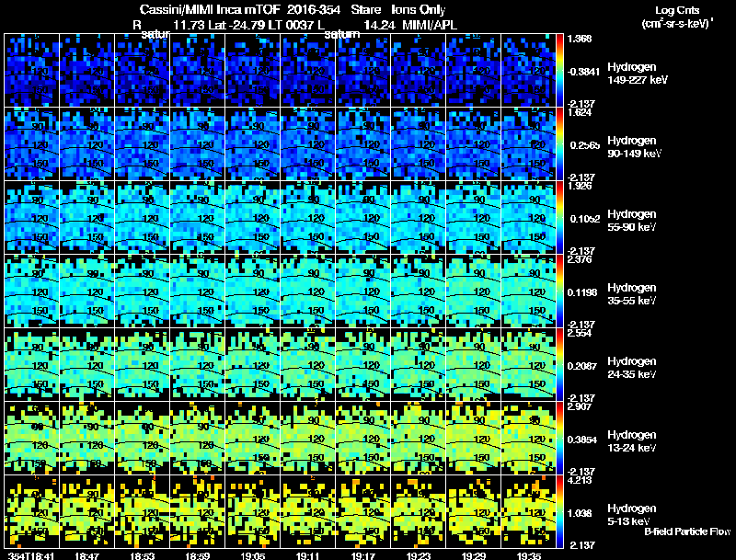Select the 'Hydrogen 90-149 keV' row label
The width and height of the screenshot is (736, 560).
point(634,147)
